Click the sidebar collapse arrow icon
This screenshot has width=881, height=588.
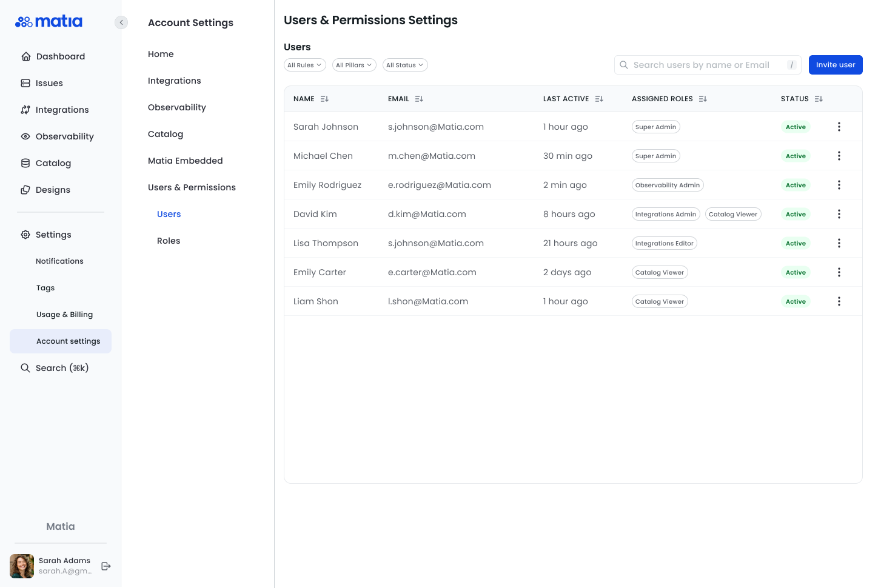click(121, 22)
